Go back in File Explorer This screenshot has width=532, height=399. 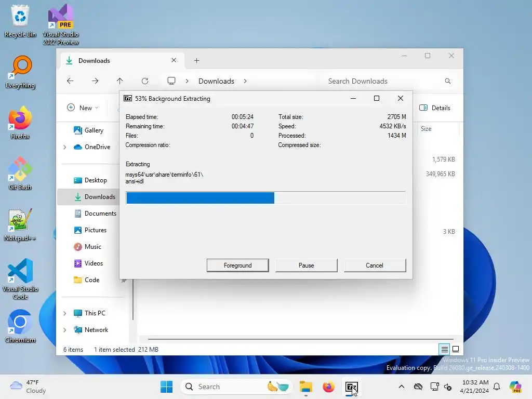point(70,81)
